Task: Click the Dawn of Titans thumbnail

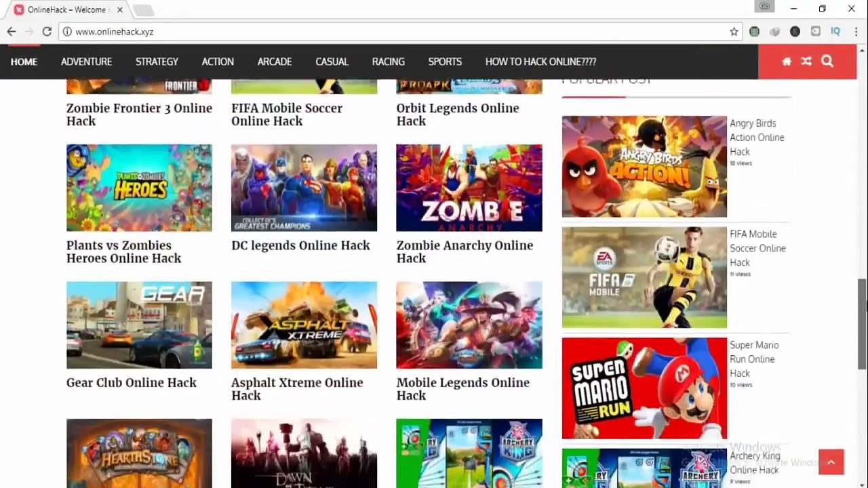Action: click(x=304, y=453)
